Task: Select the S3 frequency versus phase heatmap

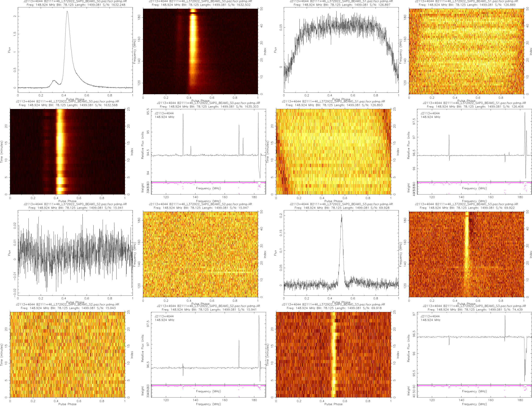Action: (466, 254)
